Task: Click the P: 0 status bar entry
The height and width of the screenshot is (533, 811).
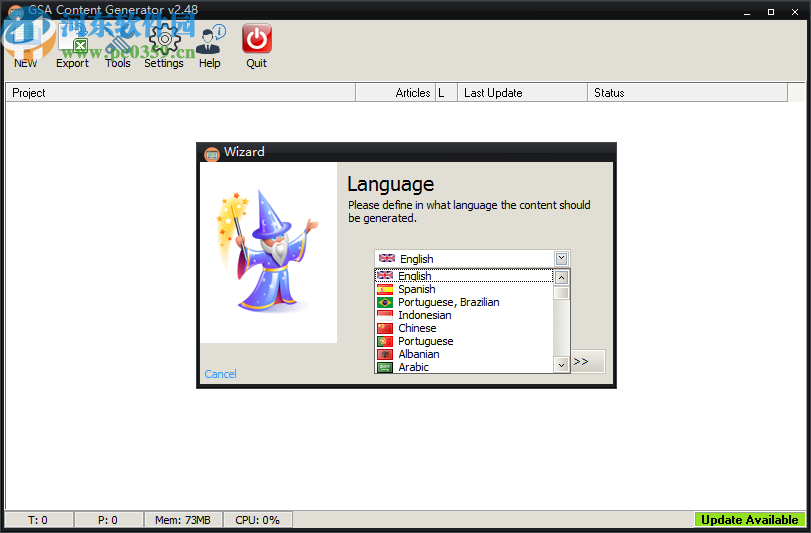Action: [108, 520]
